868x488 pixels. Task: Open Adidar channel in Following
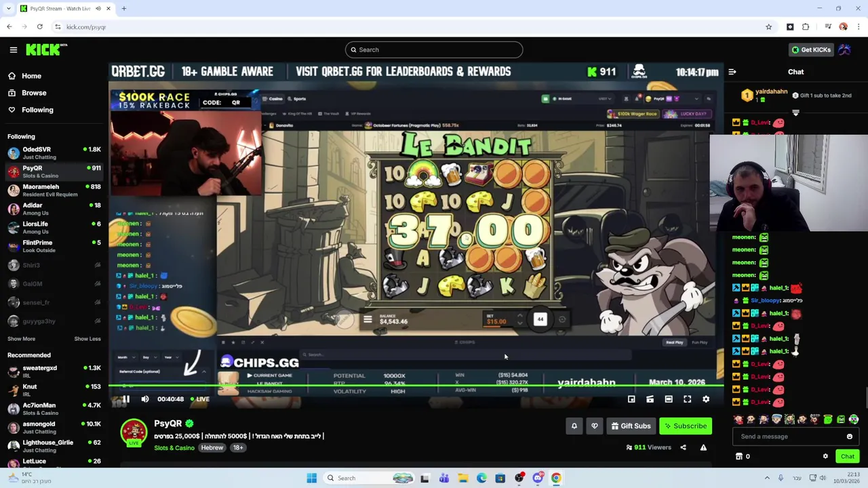pos(54,209)
